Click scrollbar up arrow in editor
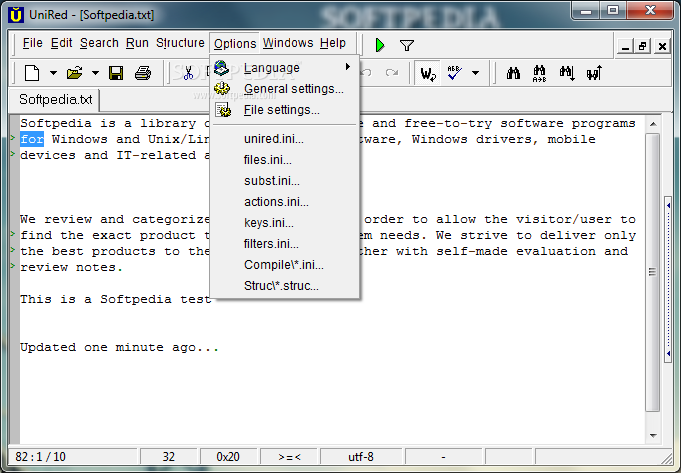681x473 pixels. click(653, 124)
